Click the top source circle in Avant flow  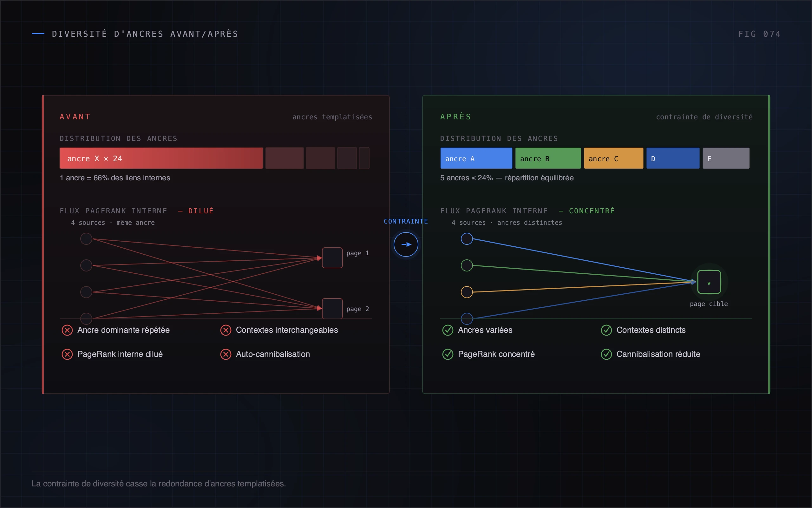(x=86, y=239)
